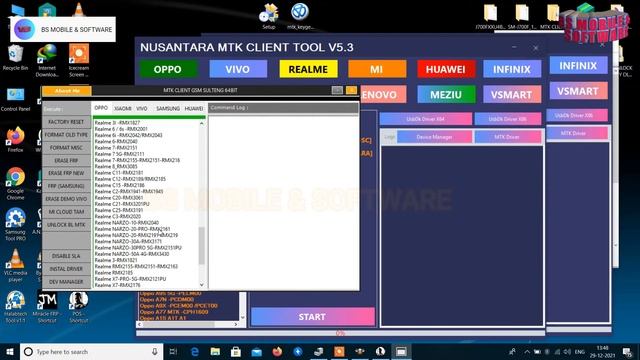Click the ERASE FRP button

pyautogui.click(x=66, y=160)
